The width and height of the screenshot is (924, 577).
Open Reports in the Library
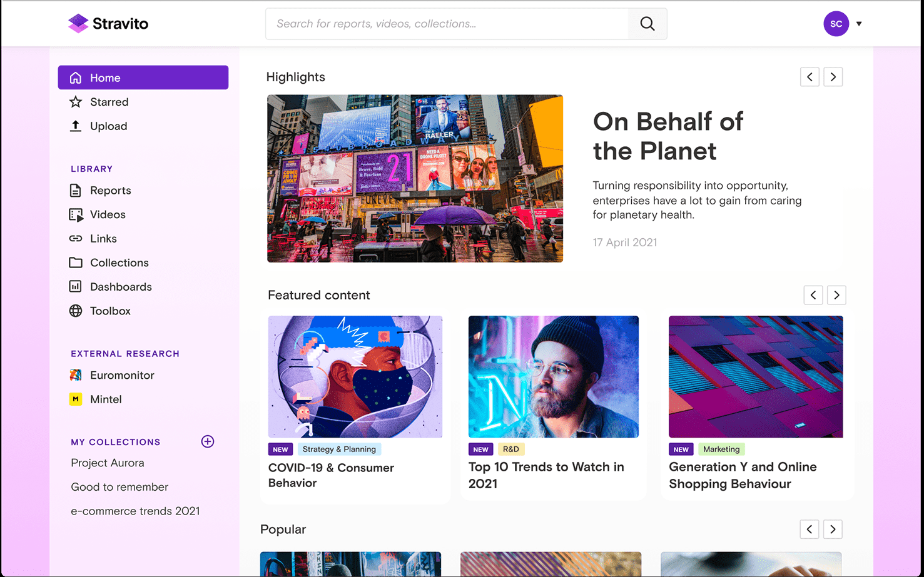pos(110,191)
